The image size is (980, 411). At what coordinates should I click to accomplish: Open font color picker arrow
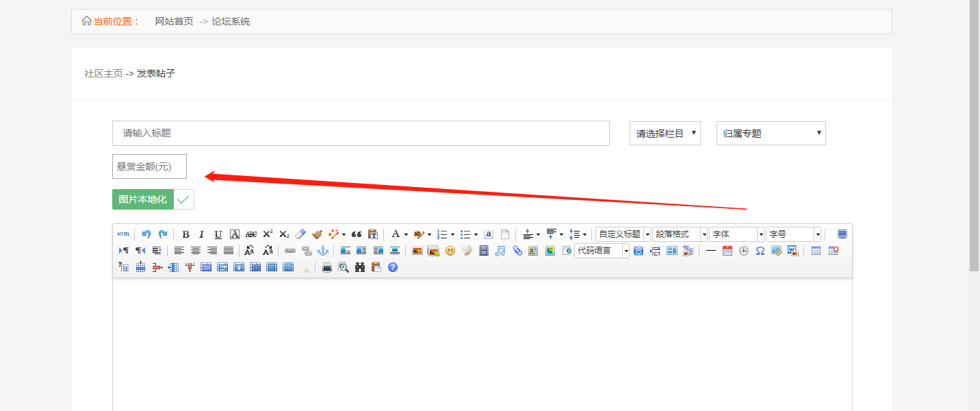tap(406, 234)
